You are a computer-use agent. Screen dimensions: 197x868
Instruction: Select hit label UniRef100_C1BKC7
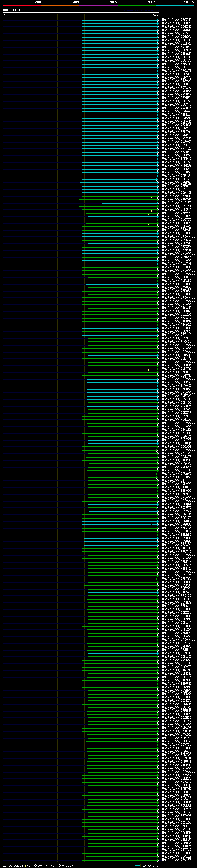176,778
